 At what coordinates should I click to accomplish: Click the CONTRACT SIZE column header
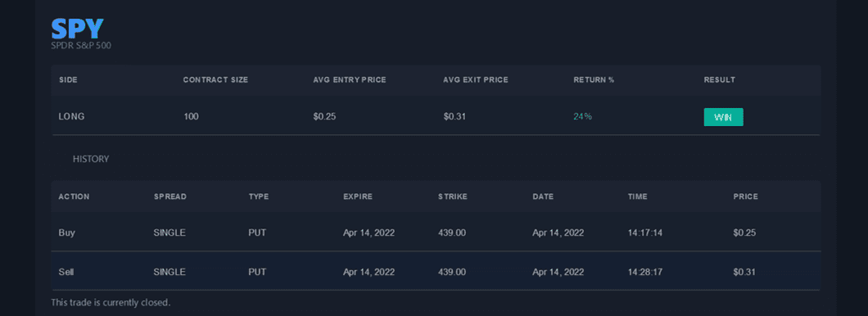click(x=215, y=79)
